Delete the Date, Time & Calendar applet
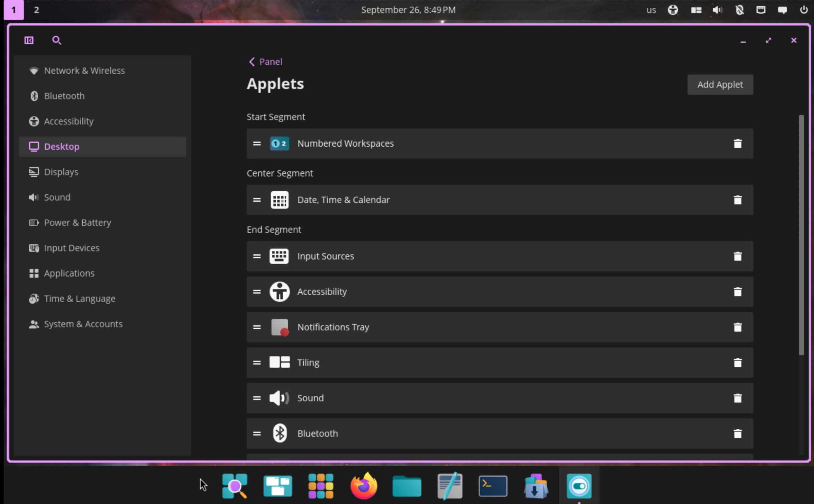The image size is (814, 504). 737,200
